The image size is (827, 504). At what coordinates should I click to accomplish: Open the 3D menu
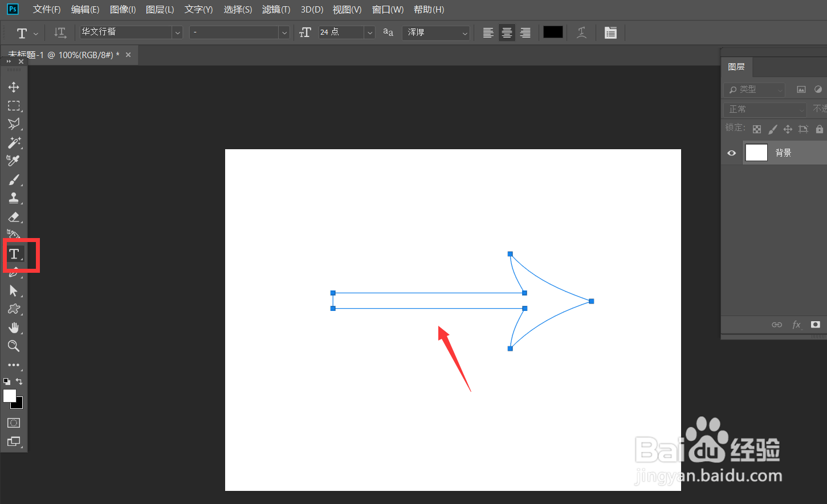(x=311, y=9)
